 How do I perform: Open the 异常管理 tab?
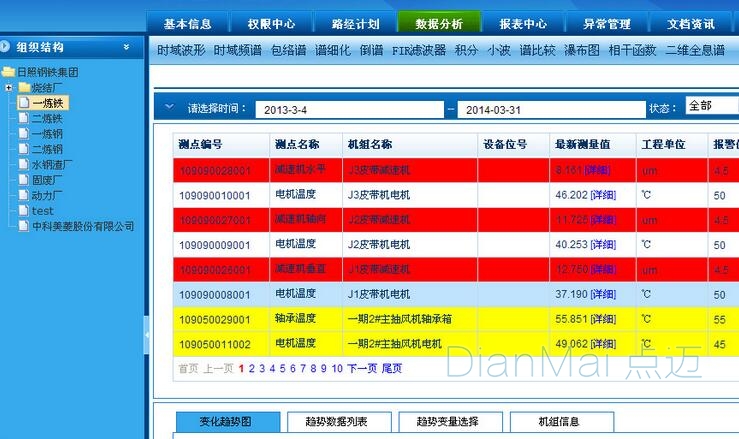(607, 23)
